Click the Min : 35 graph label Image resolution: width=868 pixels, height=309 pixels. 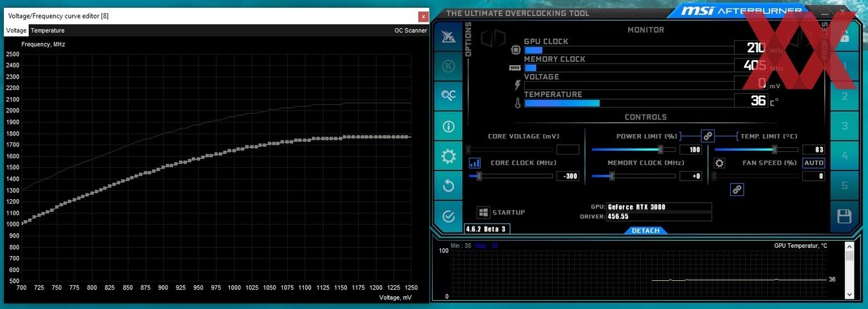[461, 246]
